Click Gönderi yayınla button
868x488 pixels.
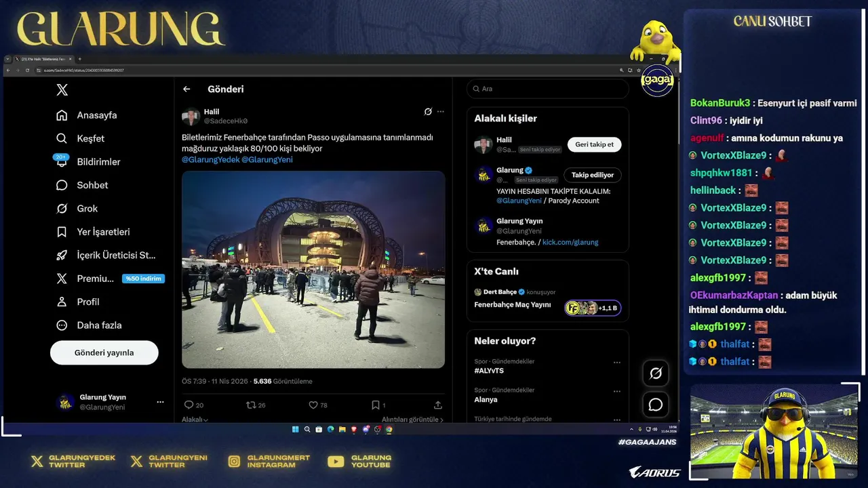point(104,352)
